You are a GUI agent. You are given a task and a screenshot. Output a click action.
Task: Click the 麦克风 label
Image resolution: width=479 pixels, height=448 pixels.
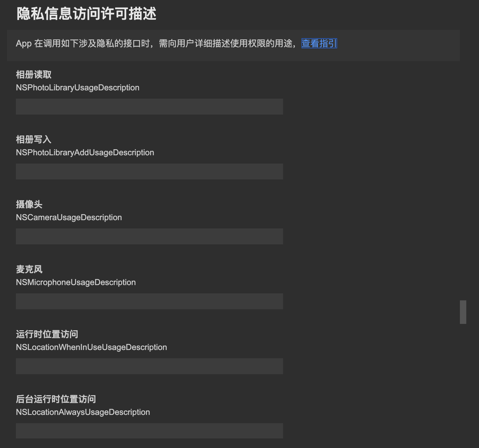coord(29,269)
